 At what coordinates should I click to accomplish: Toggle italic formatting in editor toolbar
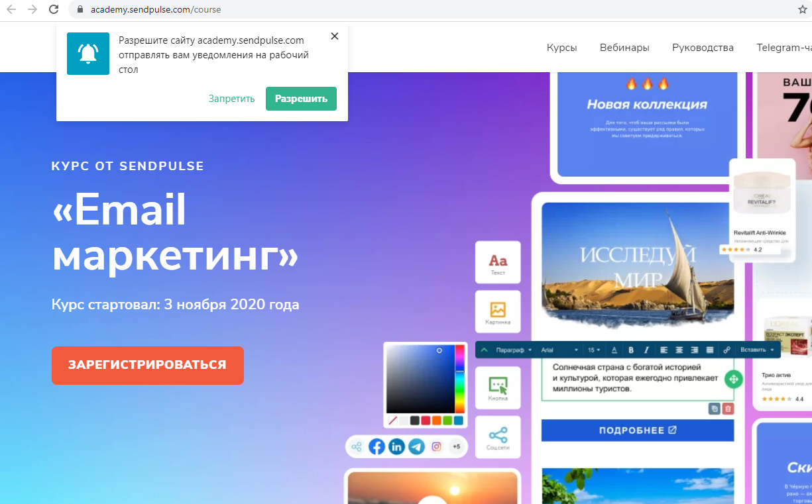(646, 350)
